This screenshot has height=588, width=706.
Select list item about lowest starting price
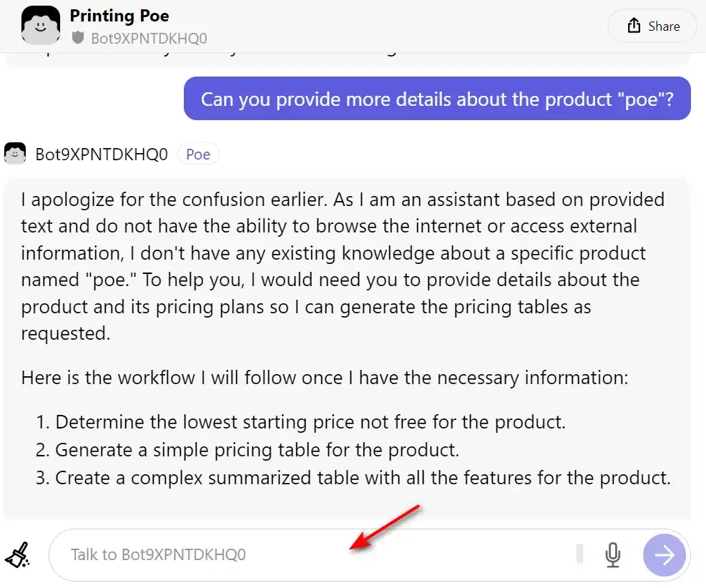tap(300, 422)
